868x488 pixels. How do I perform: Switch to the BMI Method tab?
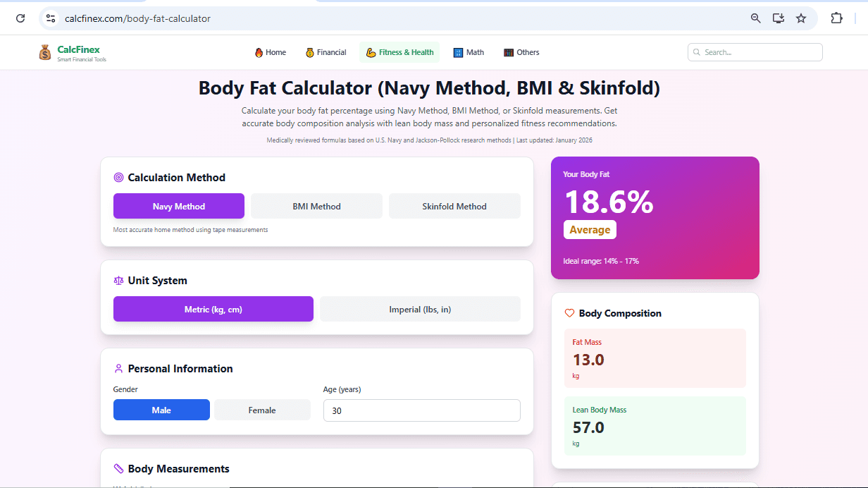click(316, 206)
